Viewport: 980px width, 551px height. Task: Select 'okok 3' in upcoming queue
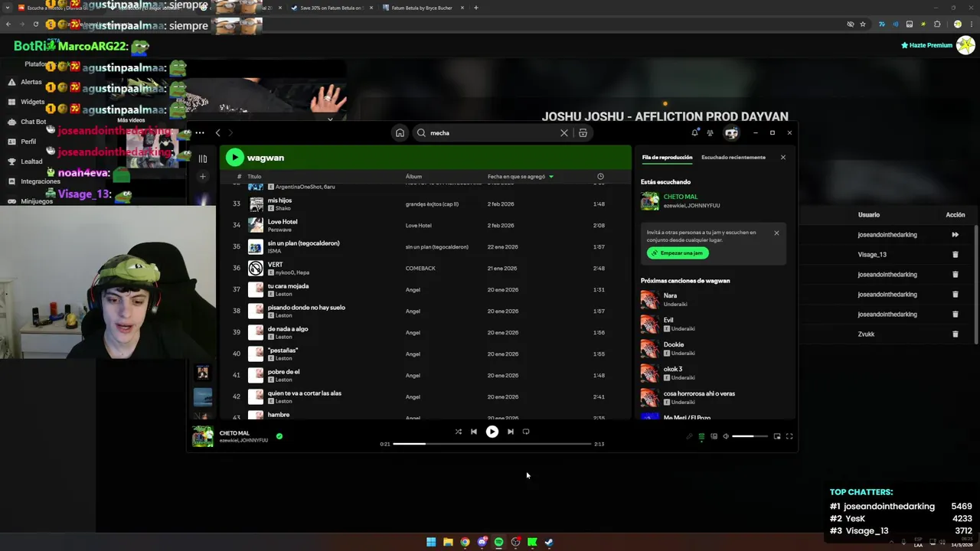click(x=714, y=373)
